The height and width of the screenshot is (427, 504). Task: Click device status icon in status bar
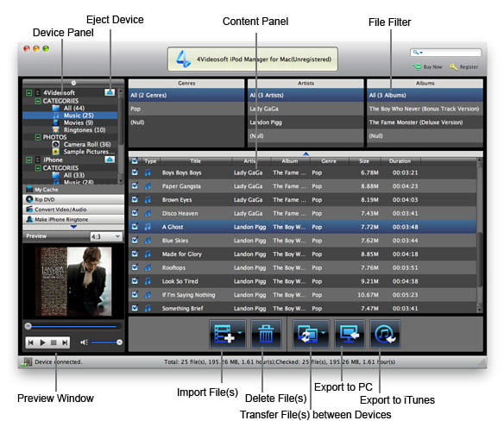[27, 362]
